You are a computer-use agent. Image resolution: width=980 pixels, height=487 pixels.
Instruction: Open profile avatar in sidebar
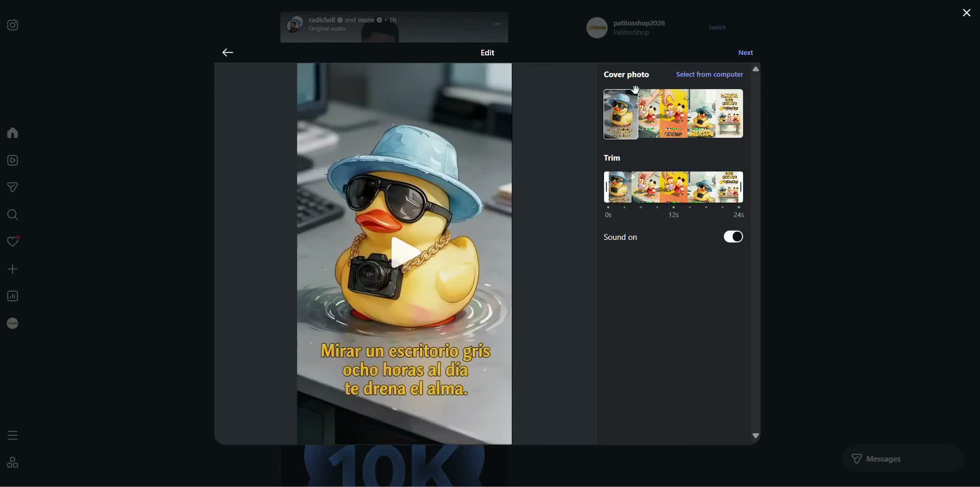(12, 323)
